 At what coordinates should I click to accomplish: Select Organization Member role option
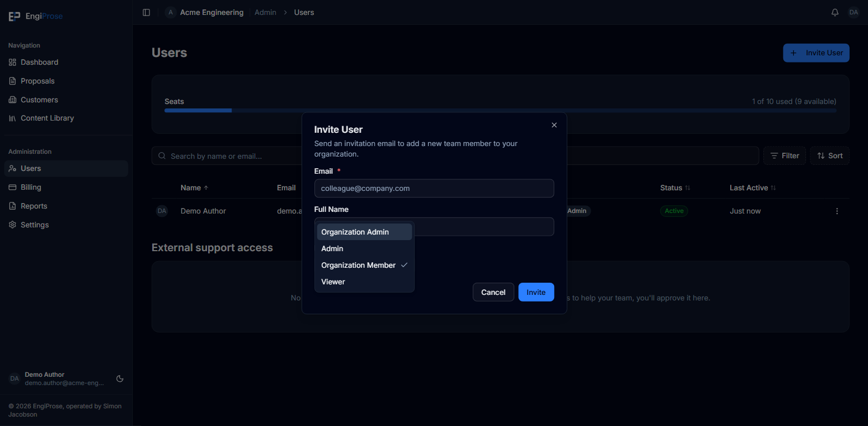coord(364,265)
